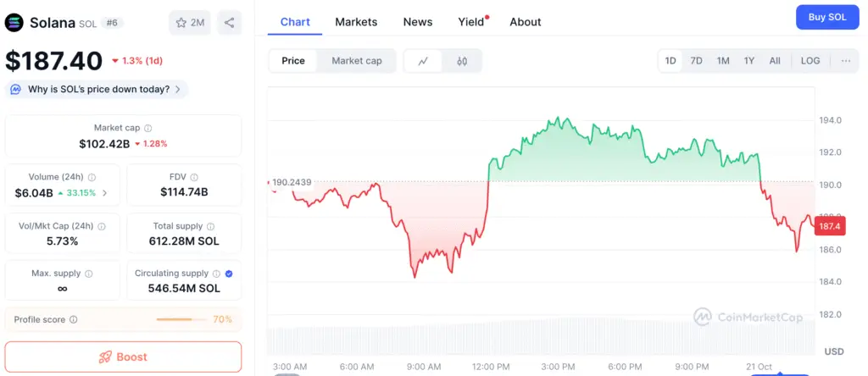Viewport: 868px width, 376px height.
Task: Open the Markets tab
Action: coord(356,22)
